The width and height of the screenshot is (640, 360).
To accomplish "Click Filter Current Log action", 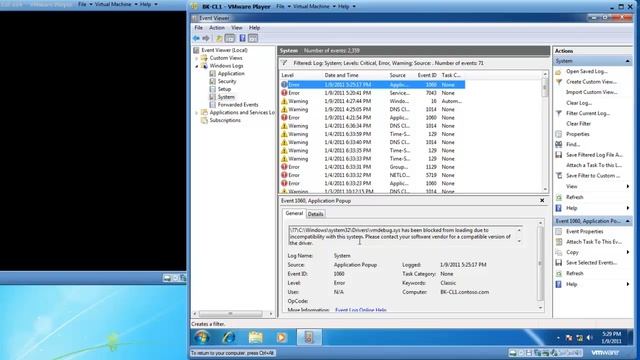I will pyautogui.click(x=588, y=113).
